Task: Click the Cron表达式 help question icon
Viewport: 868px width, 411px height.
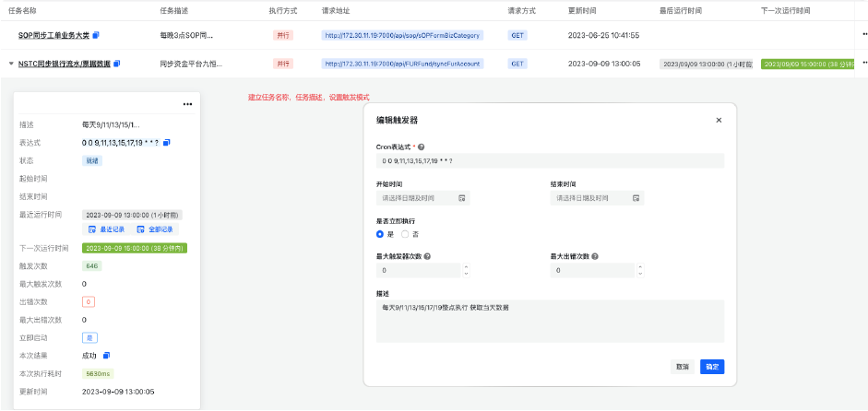Action: 422,147
